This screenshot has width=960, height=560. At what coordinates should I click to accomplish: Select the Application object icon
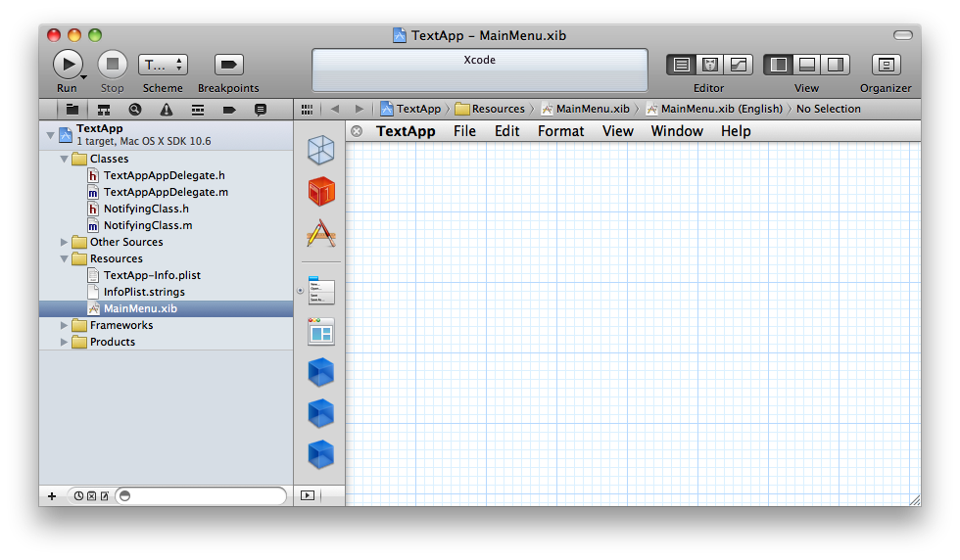click(321, 233)
